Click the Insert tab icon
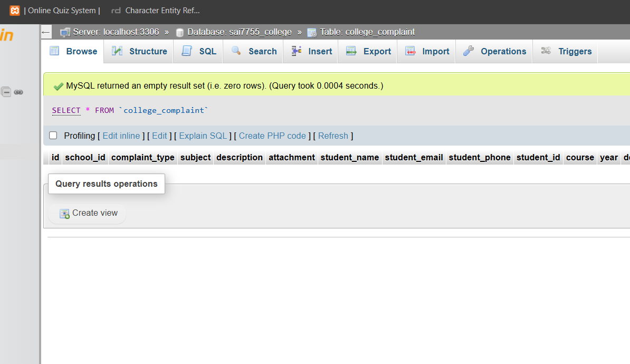Viewport: 630px width, 364px height. tap(297, 51)
